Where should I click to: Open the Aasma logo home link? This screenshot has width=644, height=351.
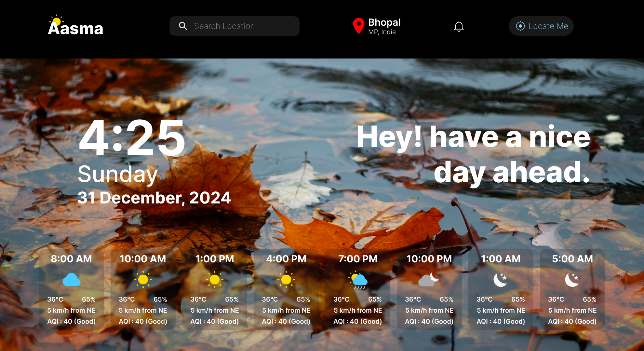pyautogui.click(x=75, y=26)
